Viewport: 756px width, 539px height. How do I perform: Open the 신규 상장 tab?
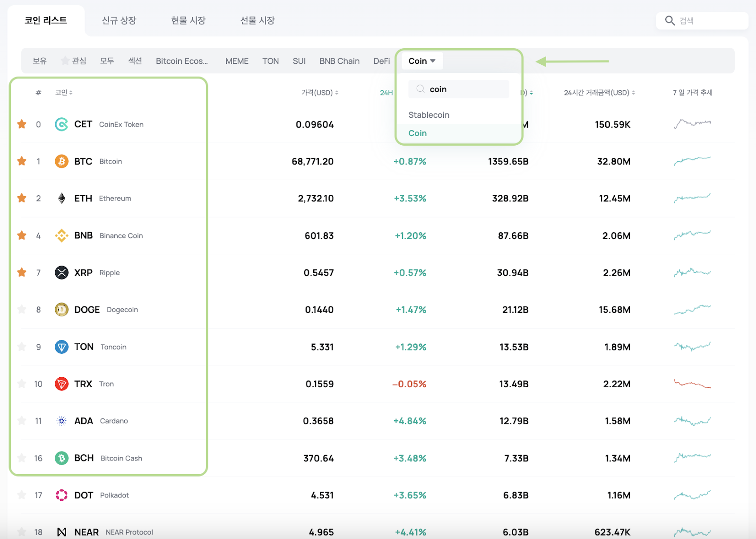click(119, 20)
